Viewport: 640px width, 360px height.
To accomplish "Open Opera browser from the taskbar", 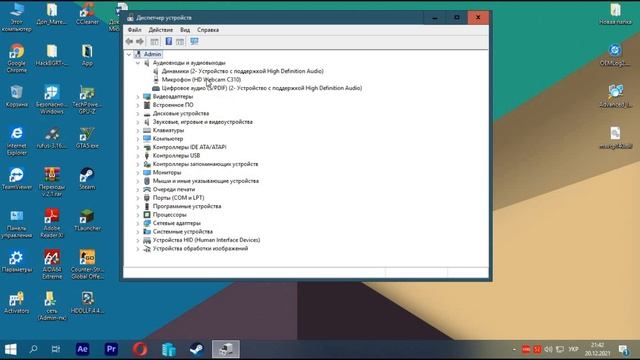I will pos(140,349).
